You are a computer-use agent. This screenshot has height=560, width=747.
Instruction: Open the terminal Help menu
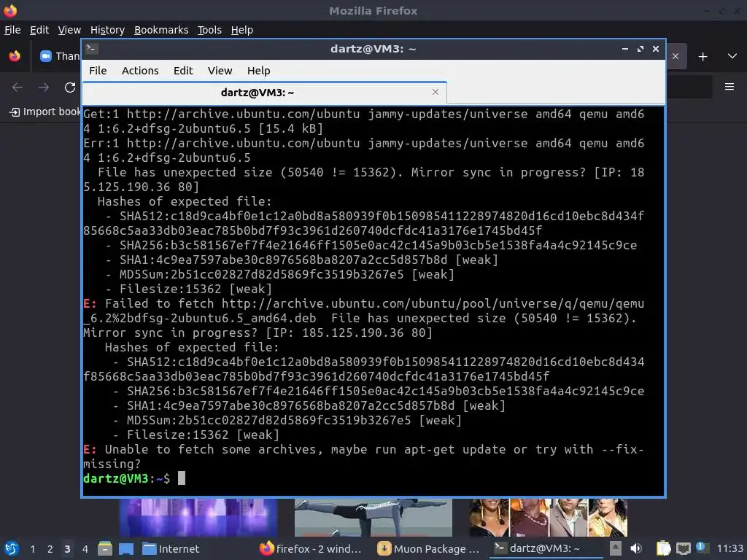point(259,71)
